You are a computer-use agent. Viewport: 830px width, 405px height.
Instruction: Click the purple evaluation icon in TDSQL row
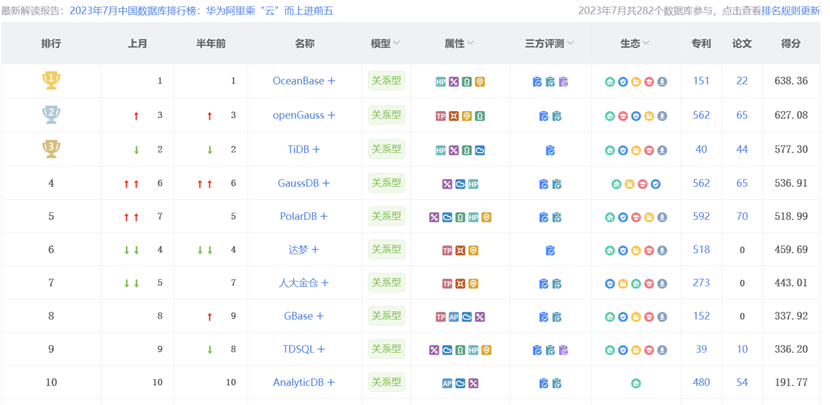point(564,350)
